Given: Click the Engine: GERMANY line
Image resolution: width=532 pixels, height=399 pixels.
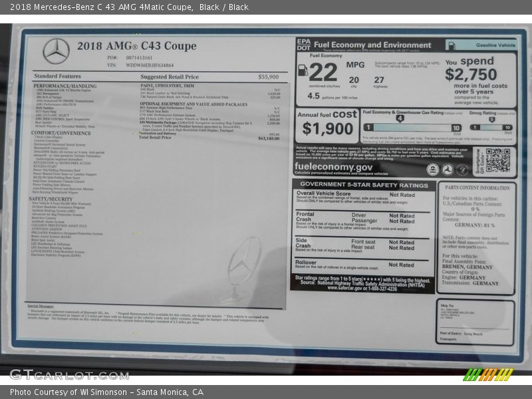Looking at the screenshot, I should 464,277.
